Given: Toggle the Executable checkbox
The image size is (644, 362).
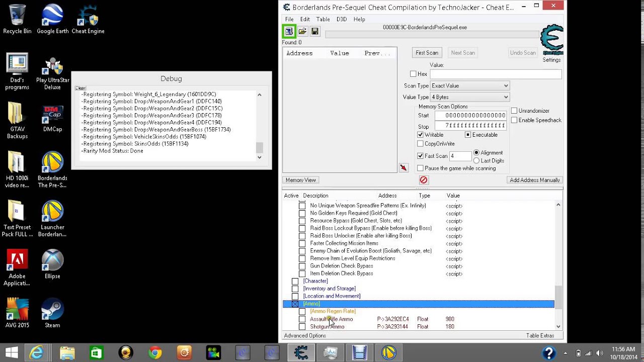Looking at the screenshot, I should click(468, 135).
